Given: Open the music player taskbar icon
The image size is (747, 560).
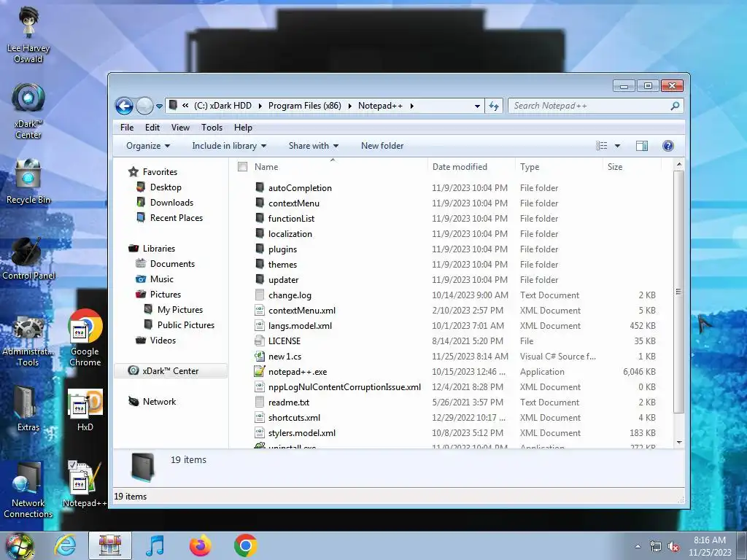Looking at the screenshot, I should click(155, 545).
